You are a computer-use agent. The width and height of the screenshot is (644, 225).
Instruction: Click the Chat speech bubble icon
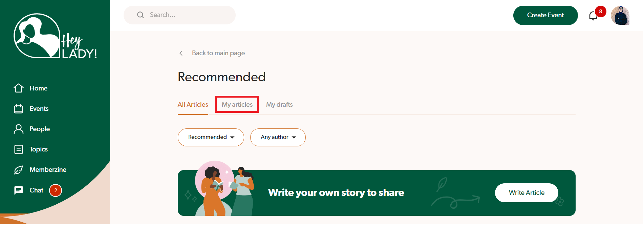pyautogui.click(x=19, y=190)
